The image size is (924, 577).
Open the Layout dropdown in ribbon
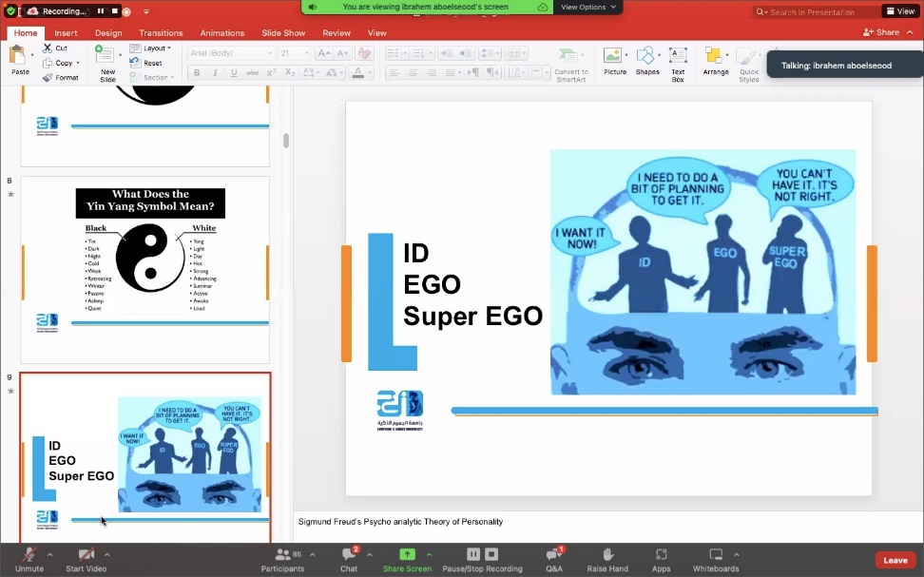(x=151, y=48)
